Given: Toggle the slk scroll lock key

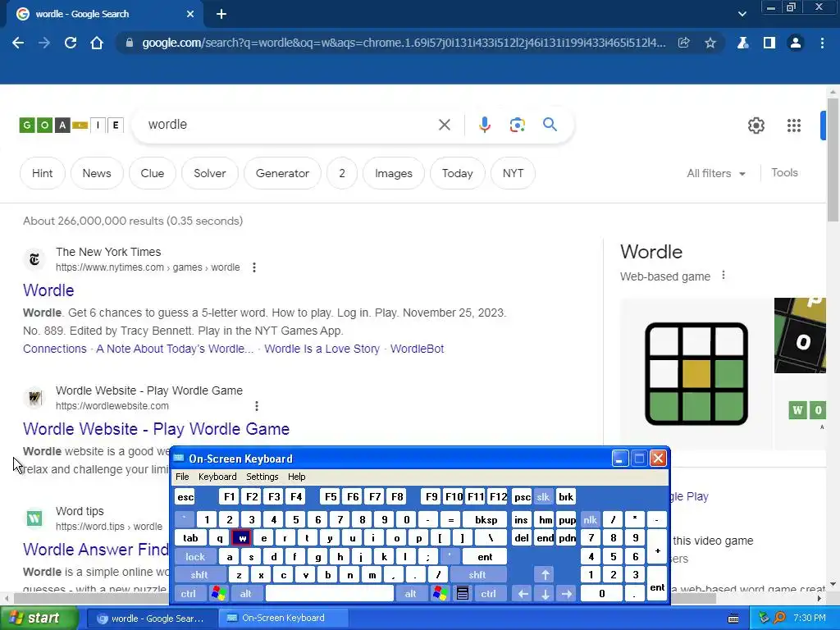Looking at the screenshot, I should [x=543, y=496].
